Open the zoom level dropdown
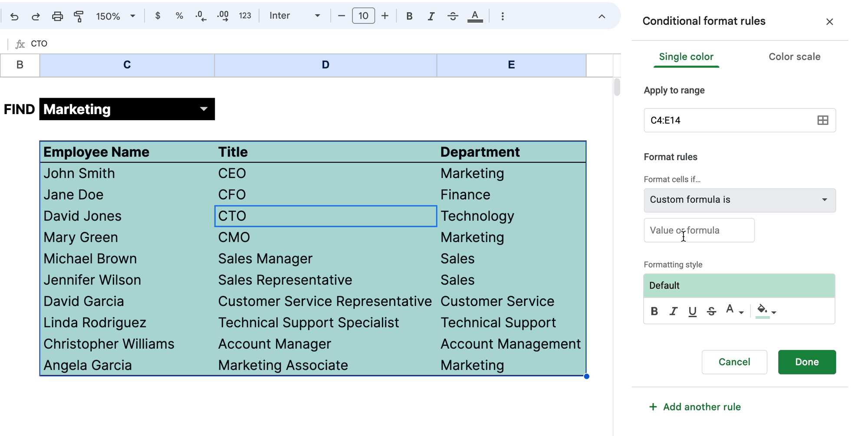The height and width of the screenshot is (436, 868). pos(115,16)
